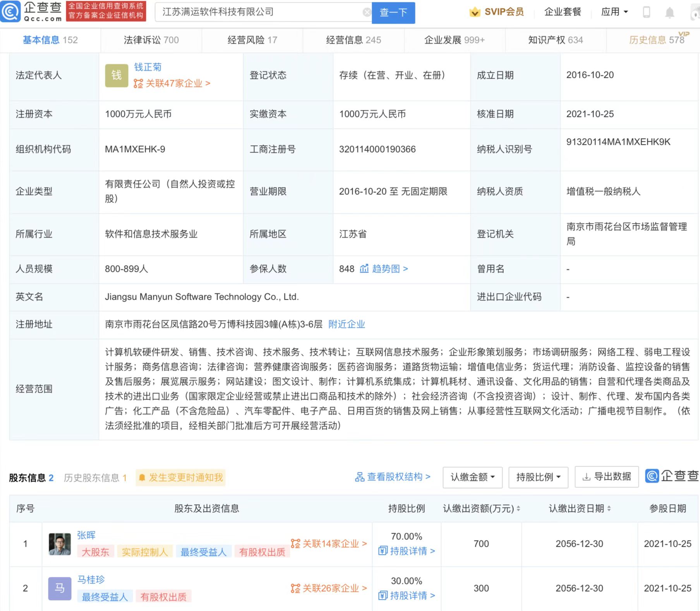
Task: Click the 马 avatar for 马桂珍
Action: 60,589
